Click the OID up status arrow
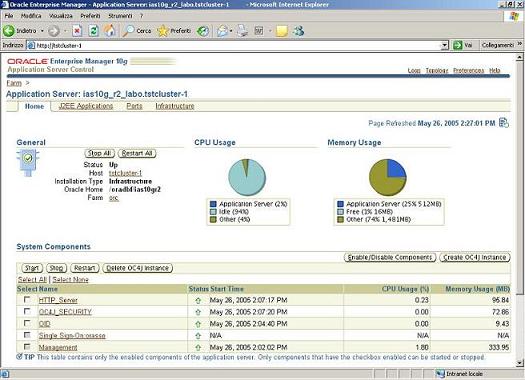Image resolution: width=525 pixels, height=380 pixels. click(198, 324)
